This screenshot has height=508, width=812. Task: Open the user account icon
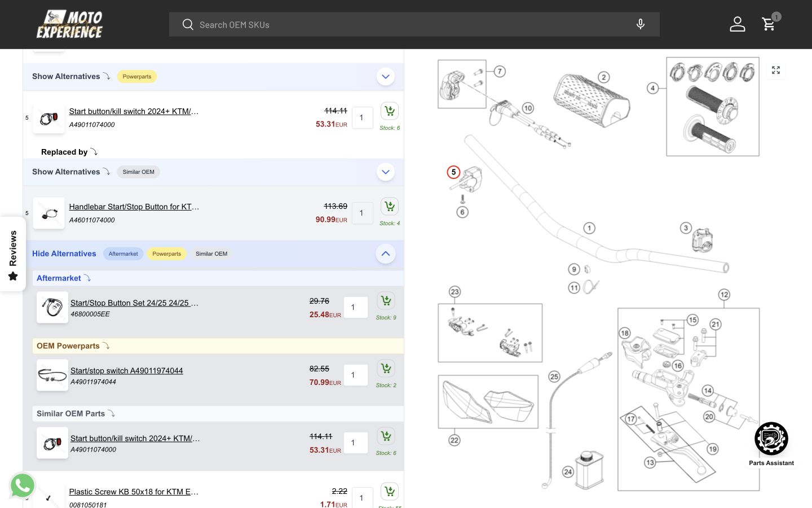coord(738,24)
